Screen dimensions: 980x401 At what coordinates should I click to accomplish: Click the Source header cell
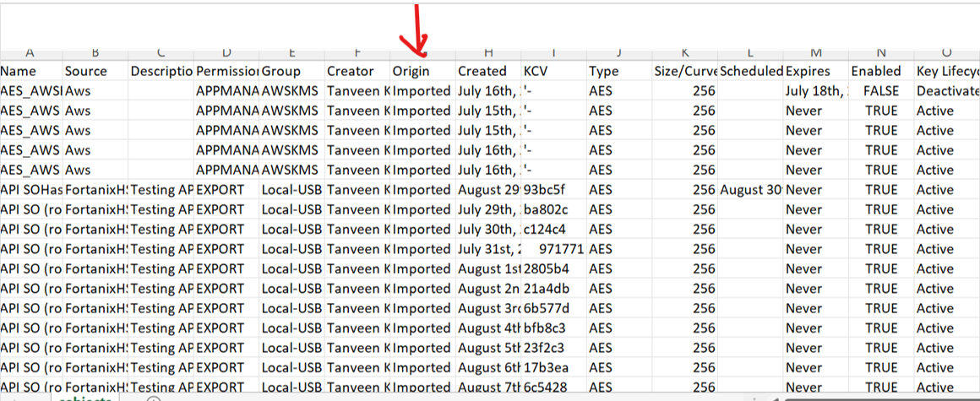[95, 72]
